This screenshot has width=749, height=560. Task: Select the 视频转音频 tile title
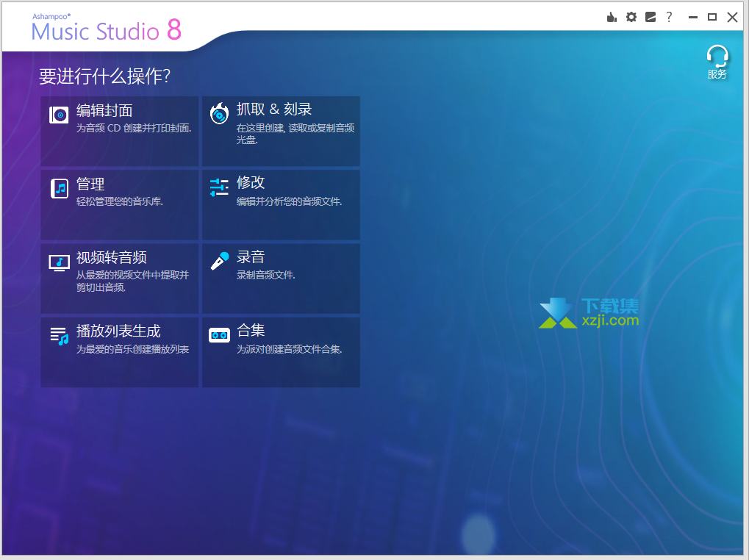click(x=111, y=257)
